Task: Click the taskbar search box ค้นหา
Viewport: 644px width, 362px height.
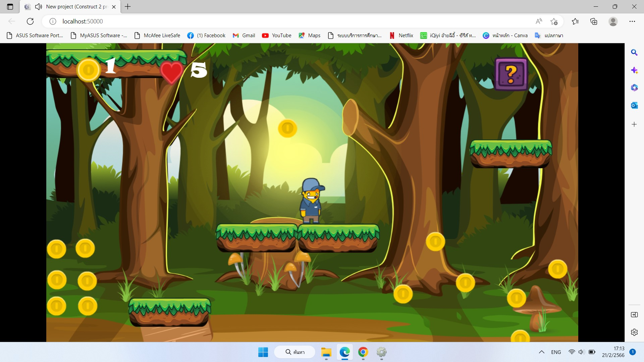Action: coord(294,352)
